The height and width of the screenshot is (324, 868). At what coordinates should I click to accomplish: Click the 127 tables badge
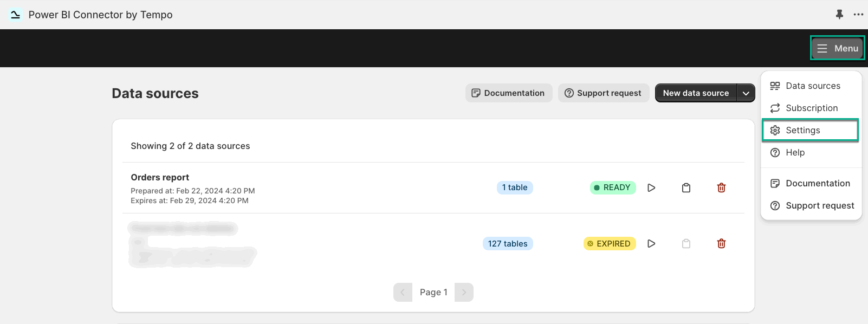[x=508, y=244]
